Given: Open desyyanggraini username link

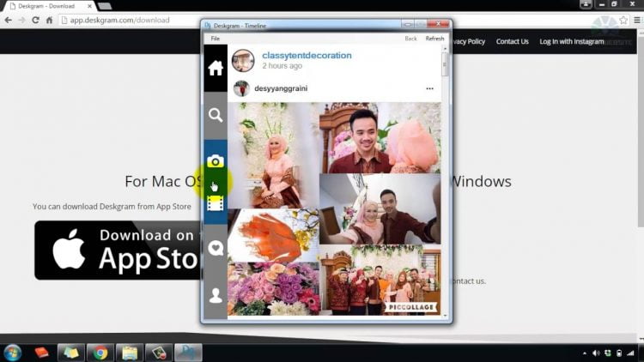Looking at the screenshot, I should (x=281, y=88).
